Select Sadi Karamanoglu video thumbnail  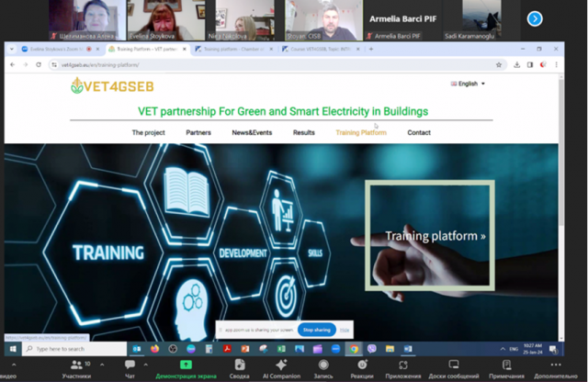pos(481,20)
